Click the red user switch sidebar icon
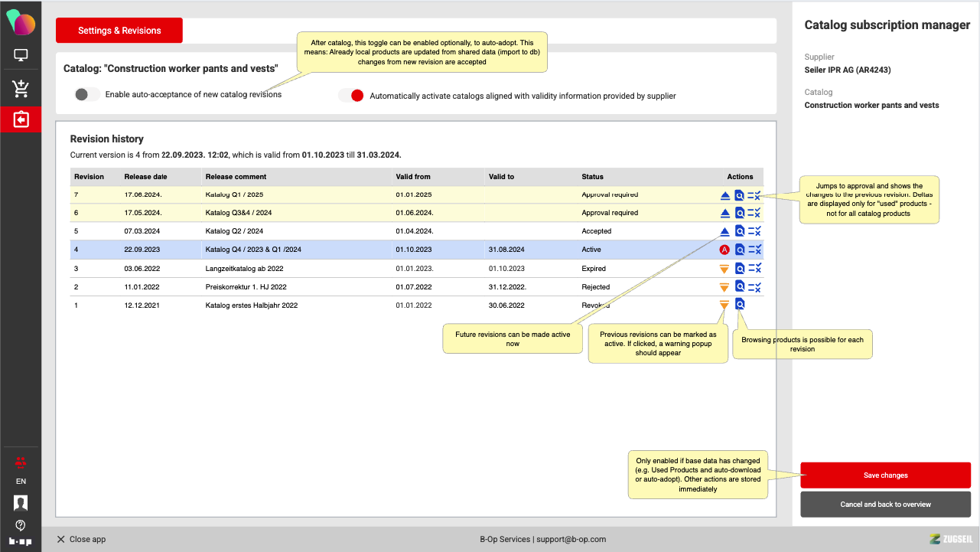Image resolution: width=980 pixels, height=552 pixels. [21, 462]
